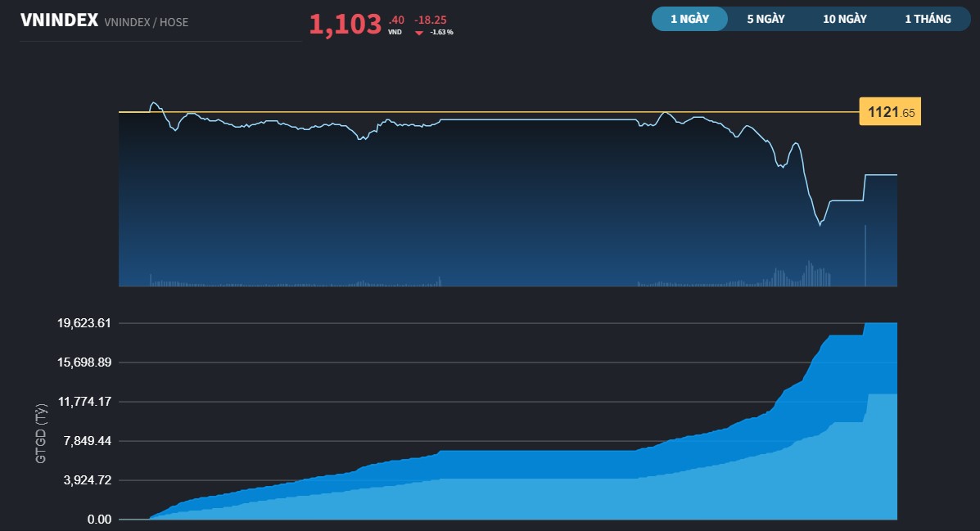Screen dimensions: 980x531
Task: Click the index value 1,103
Action: [x=345, y=25]
